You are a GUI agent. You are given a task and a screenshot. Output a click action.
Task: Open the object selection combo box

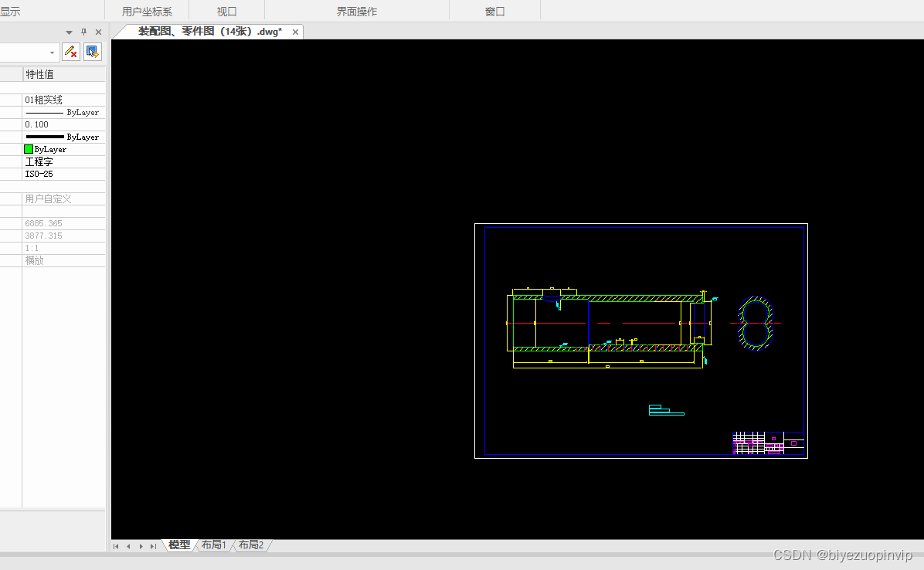[29, 53]
